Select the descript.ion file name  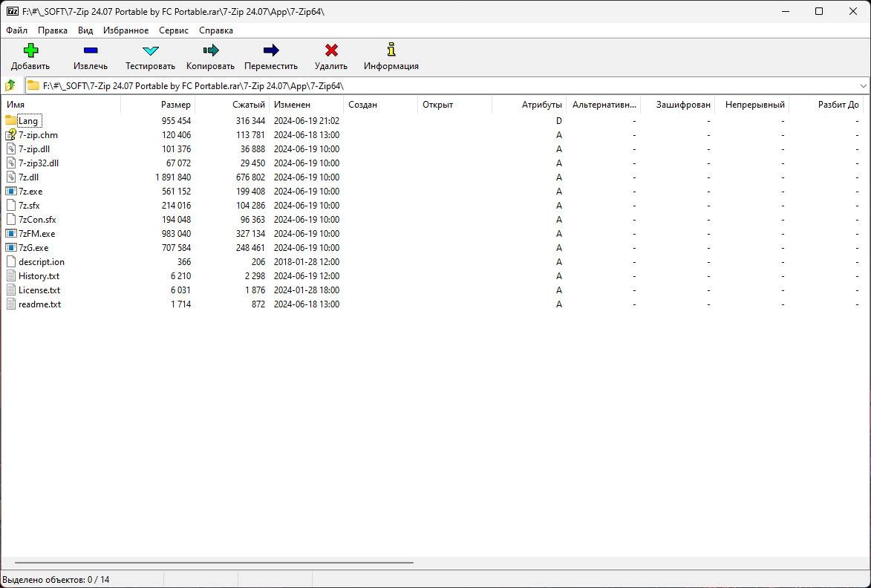coord(41,262)
